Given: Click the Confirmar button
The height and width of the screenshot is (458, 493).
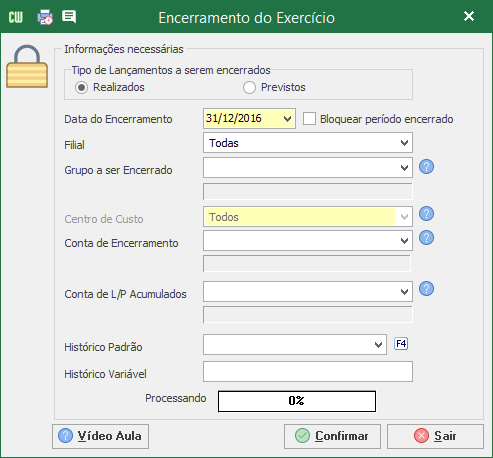Looking at the screenshot, I should 332,436.
